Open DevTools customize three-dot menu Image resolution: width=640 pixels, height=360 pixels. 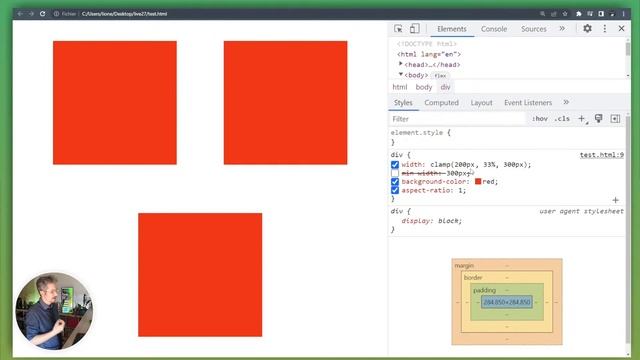click(x=604, y=29)
